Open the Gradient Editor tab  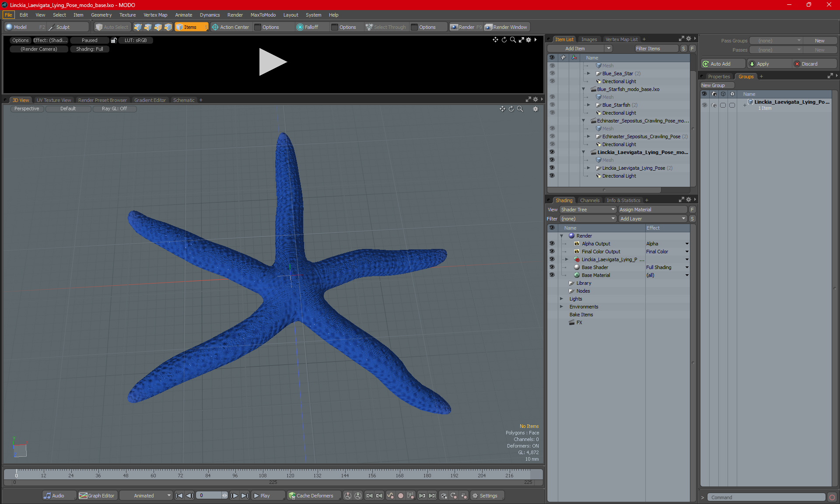pyautogui.click(x=150, y=100)
